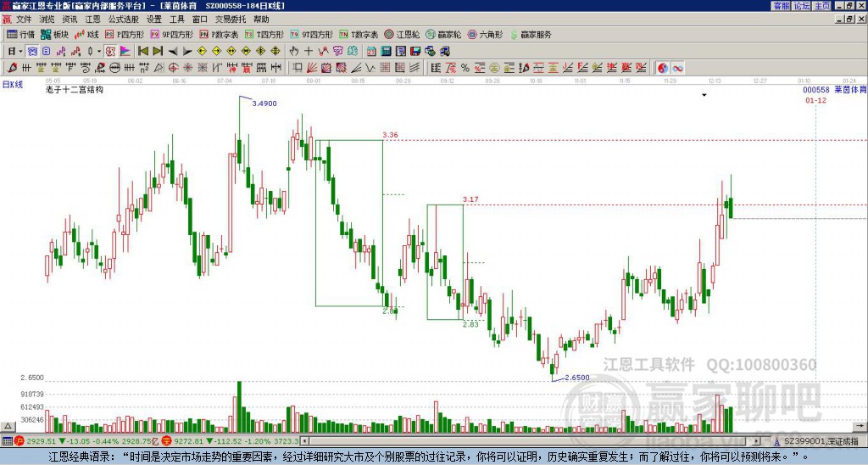Screen dimensions: 868x465
Task: Click the colored flag icon
Action: 125,52
